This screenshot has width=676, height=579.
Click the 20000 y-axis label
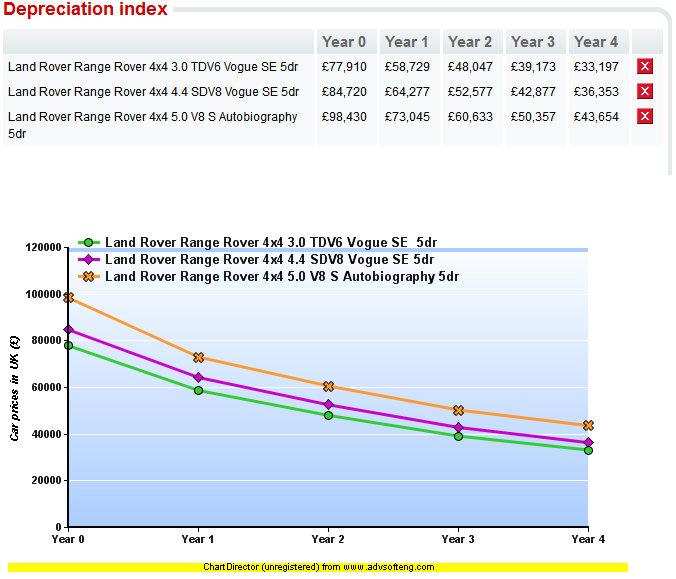coord(47,481)
